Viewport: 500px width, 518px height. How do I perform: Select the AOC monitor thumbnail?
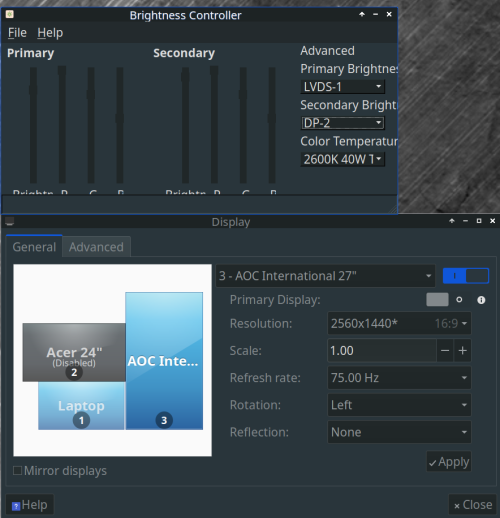[164, 361]
